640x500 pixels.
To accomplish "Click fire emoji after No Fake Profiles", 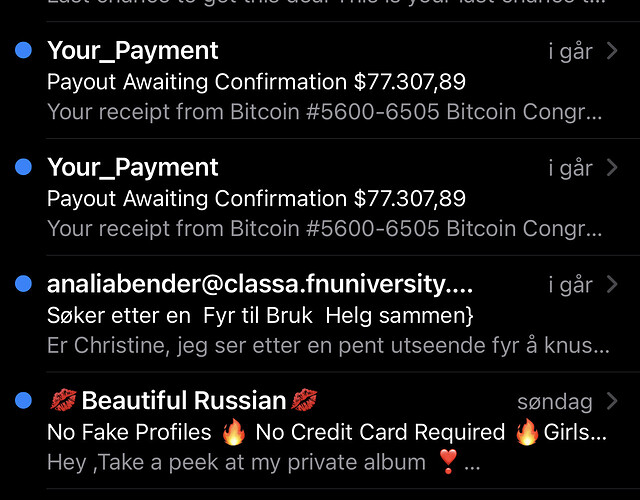I will point(233,431).
